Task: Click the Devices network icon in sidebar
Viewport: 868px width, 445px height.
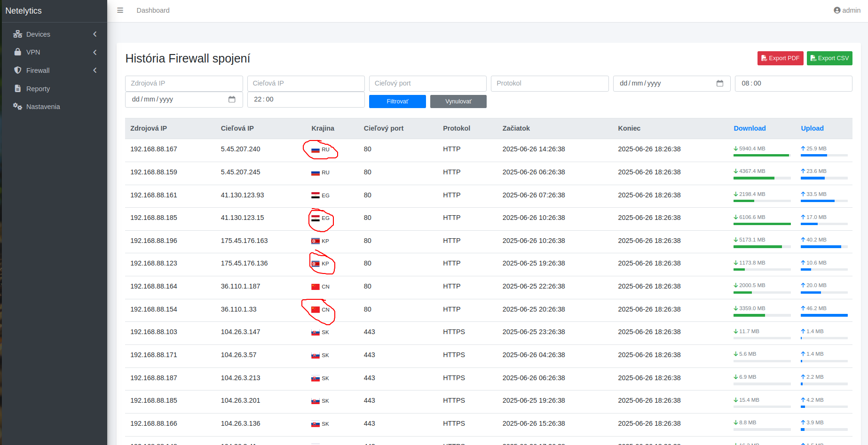Action: click(18, 34)
